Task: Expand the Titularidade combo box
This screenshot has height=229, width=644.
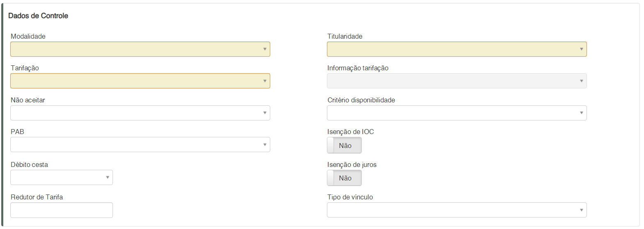Action: pyautogui.click(x=456, y=49)
